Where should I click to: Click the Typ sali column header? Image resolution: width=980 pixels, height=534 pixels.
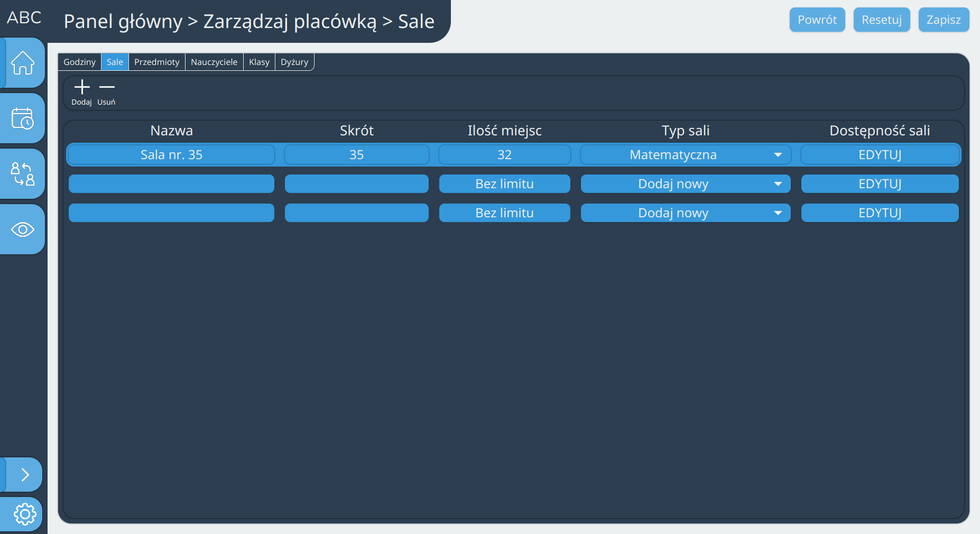tap(686, 131)
